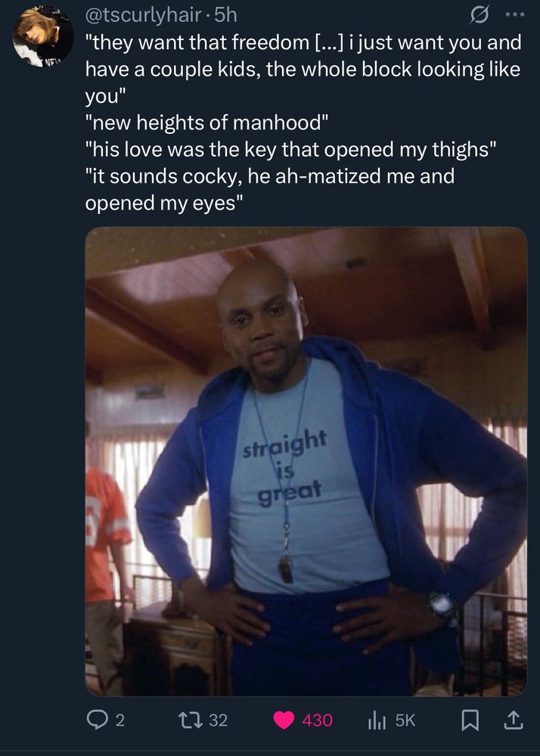Tap the retweet count 32
Screen dimensions: 540x756
click(x=218, y=720)
